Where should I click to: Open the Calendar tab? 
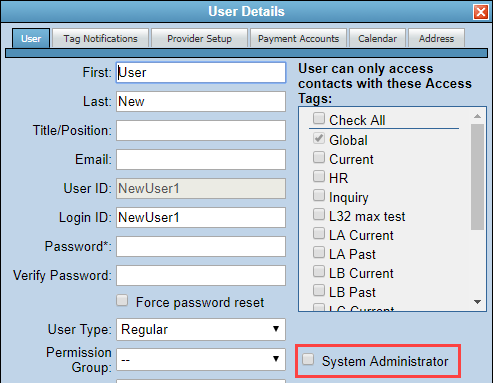coord(377,39)
